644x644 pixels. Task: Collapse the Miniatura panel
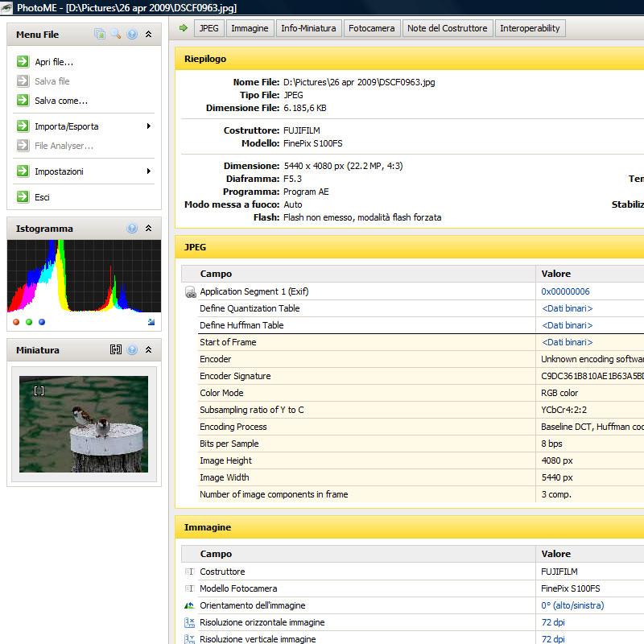point(148,350)
